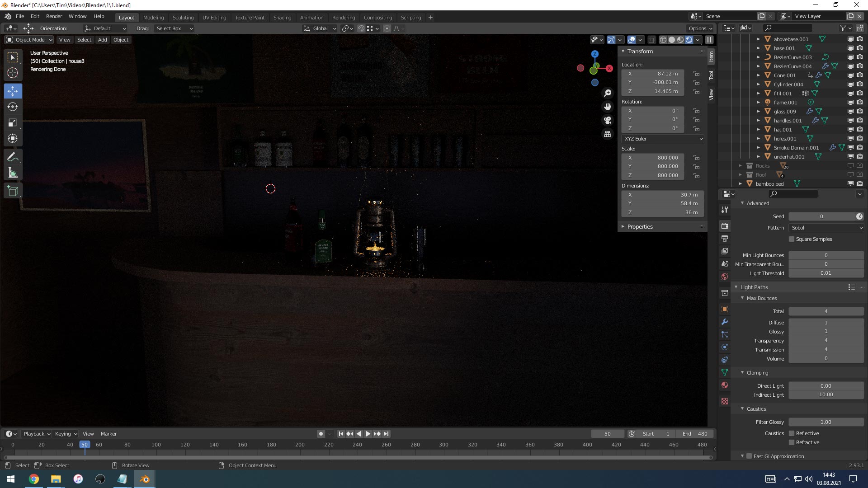This screenshot has width=868, height=488.
Task: Open the World properties tab icon
Action: click(x=725, y=276)
